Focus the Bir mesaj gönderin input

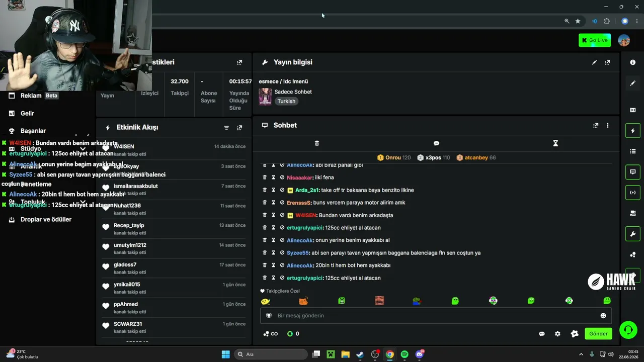436,316
